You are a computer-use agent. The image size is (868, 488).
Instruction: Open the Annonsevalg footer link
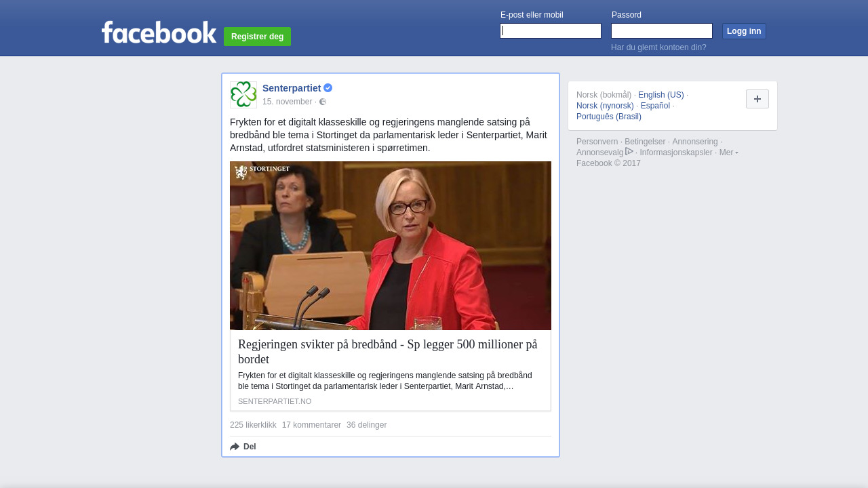[599, 152]
